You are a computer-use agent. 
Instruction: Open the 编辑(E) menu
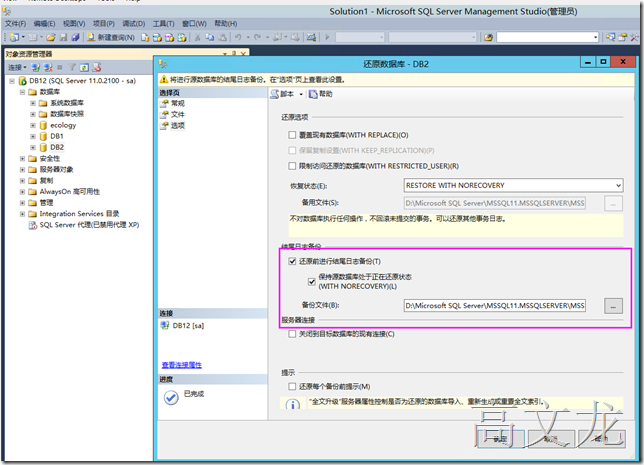[44, 23]
